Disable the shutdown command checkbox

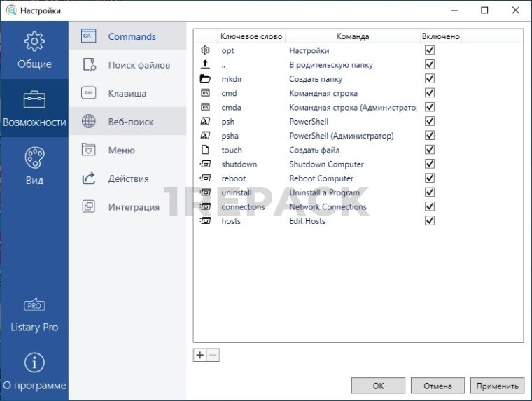pos(430,164)
